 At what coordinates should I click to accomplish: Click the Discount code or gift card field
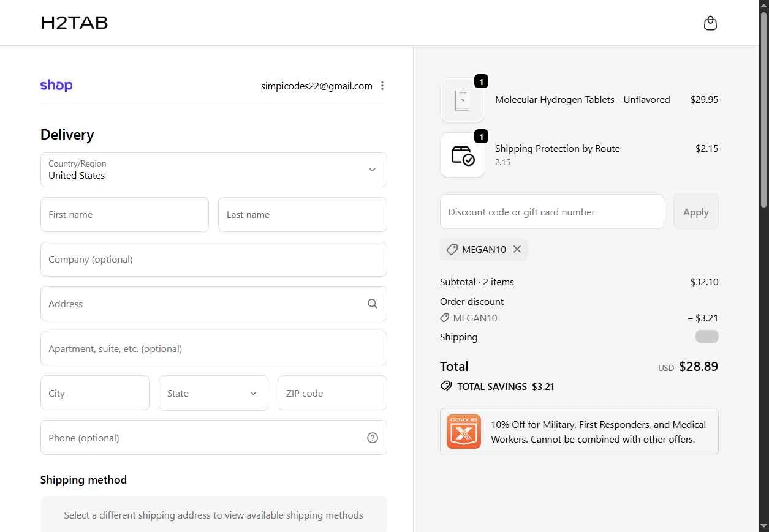point(552,212)
